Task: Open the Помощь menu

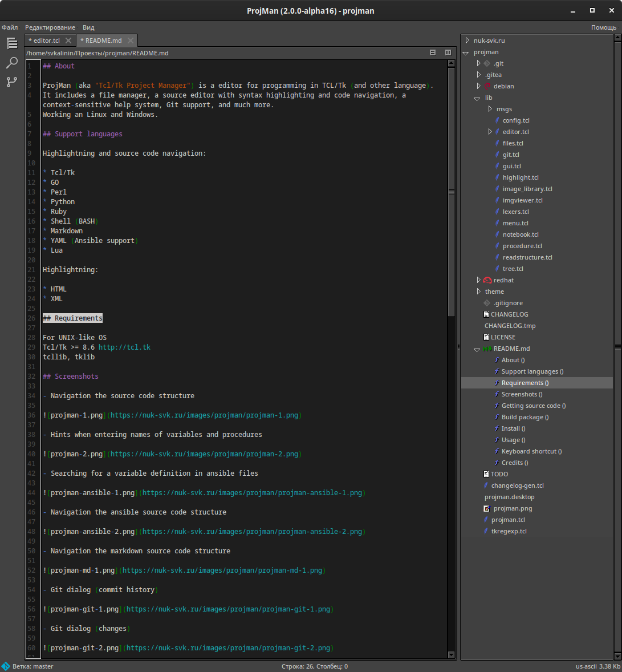Action: 604,27
